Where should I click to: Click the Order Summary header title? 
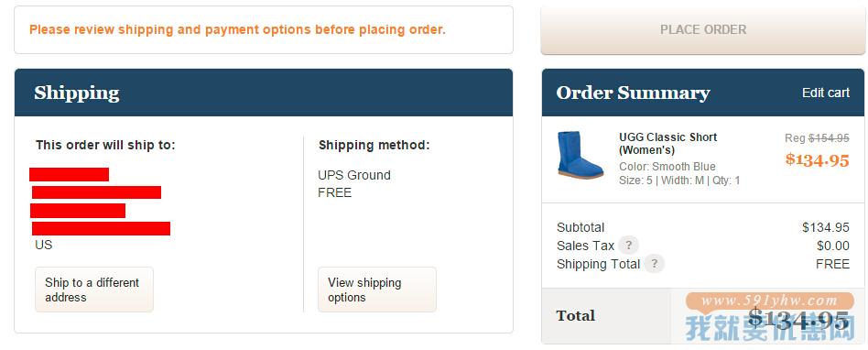pyautogui.click(x=633, y=93)
